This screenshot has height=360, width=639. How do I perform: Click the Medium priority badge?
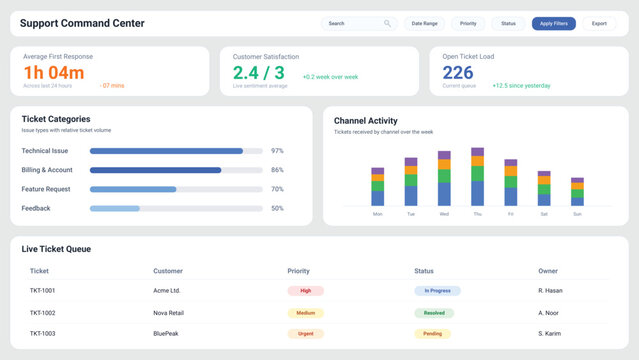(x=306, y=313)
